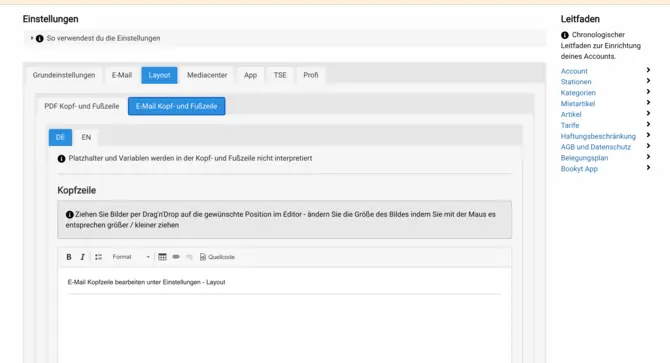The width and height of the screenshot is (670, 363).
Task: Open the App tab
Action: 250,75
